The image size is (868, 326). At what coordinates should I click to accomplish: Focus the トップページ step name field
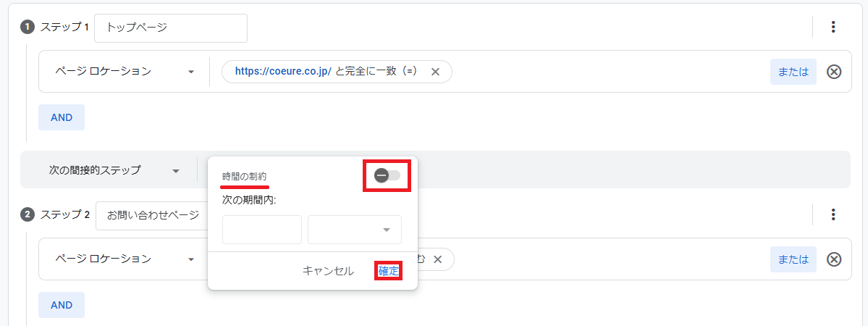point(171,28)
